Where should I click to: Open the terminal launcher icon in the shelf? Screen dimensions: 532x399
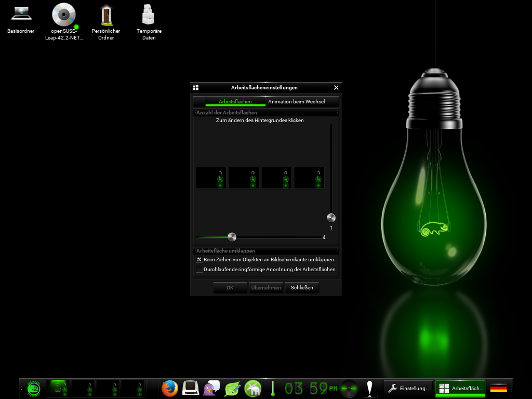191,388
